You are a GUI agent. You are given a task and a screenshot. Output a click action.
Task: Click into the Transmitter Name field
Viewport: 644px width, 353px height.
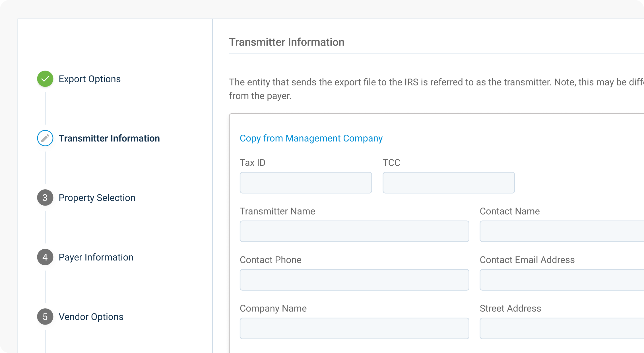tap(354, 231)
